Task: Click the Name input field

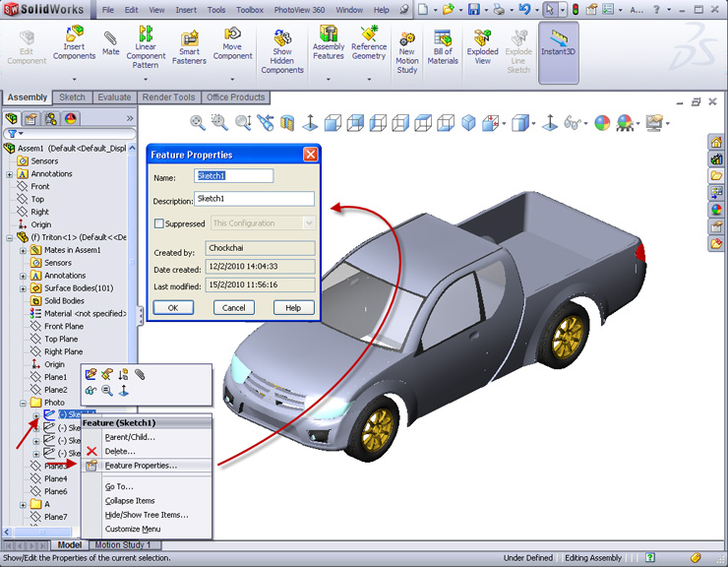Action: tap(233, 175)
